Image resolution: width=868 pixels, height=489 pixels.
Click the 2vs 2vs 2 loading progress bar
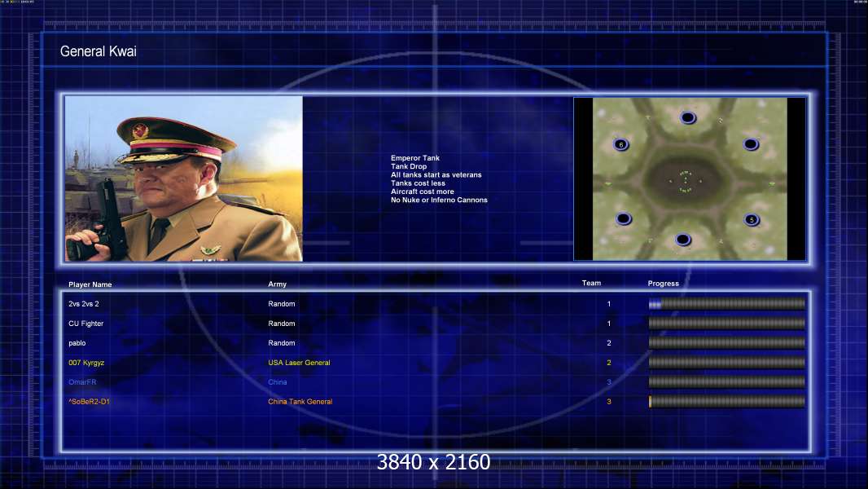pos(727,303)
